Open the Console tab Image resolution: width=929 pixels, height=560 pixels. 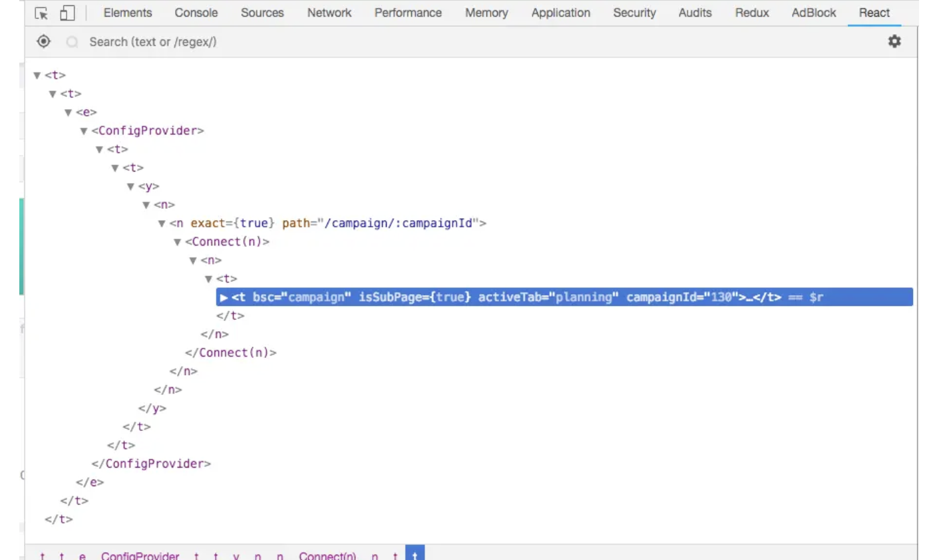coord(197,13)
